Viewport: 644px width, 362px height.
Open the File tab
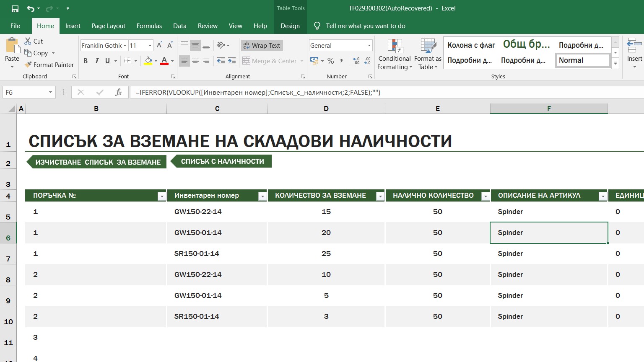[15, 26]
